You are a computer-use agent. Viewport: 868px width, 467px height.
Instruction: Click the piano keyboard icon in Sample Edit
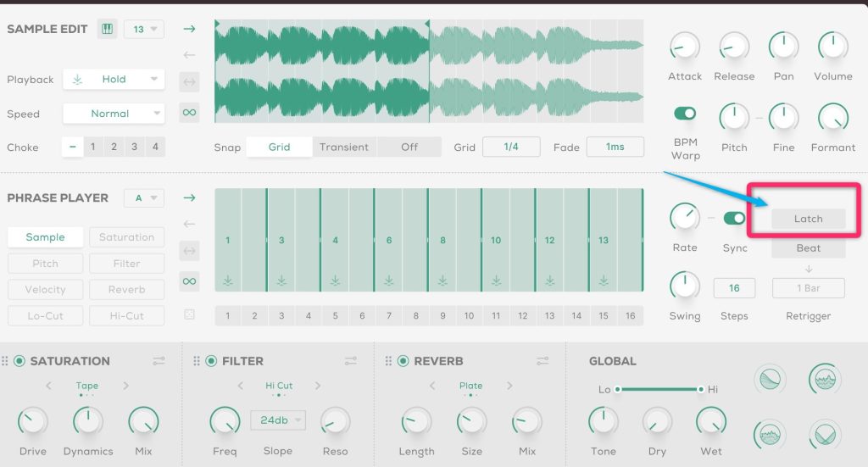click(x=107, y=29)
